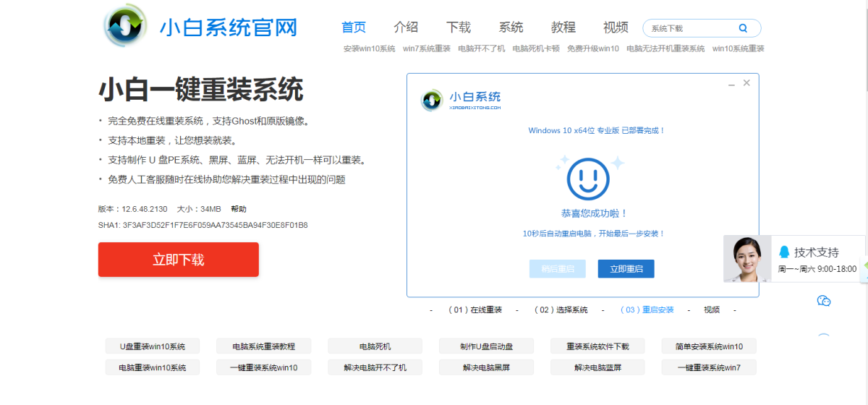Viewport: 868px width, 405px height.
Task: Click the QQ penguin icon in 技术支持
Action: [784, 252]
